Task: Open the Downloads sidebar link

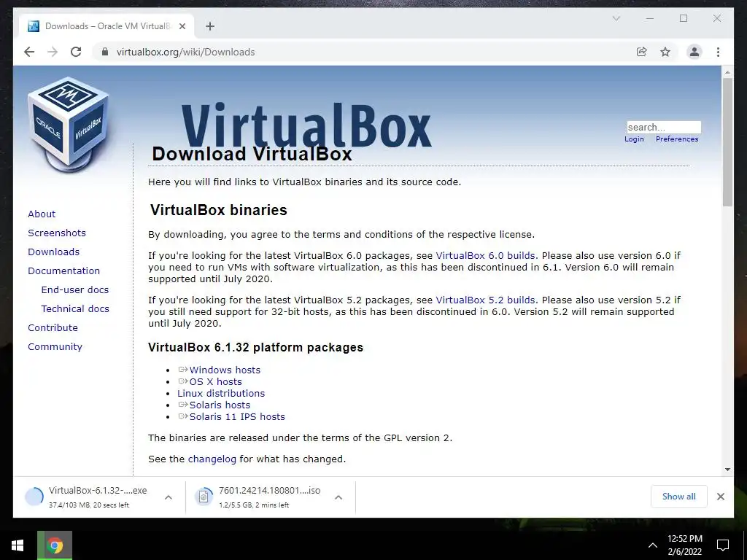Action: [53, 252]
